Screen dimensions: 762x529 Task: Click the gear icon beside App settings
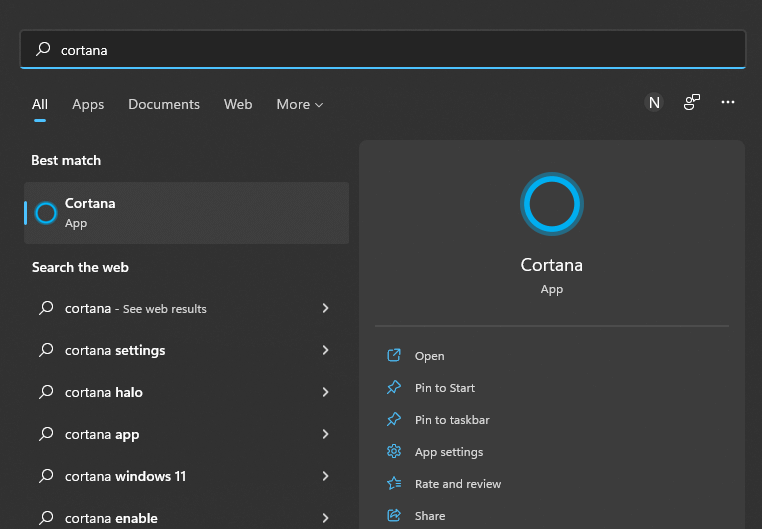click(394, 452)
